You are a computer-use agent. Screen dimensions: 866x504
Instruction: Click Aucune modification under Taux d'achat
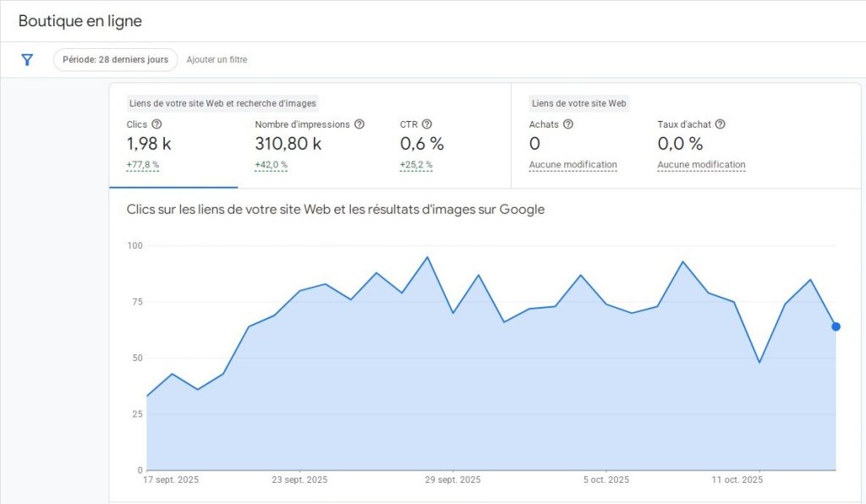tap(701, 165)
